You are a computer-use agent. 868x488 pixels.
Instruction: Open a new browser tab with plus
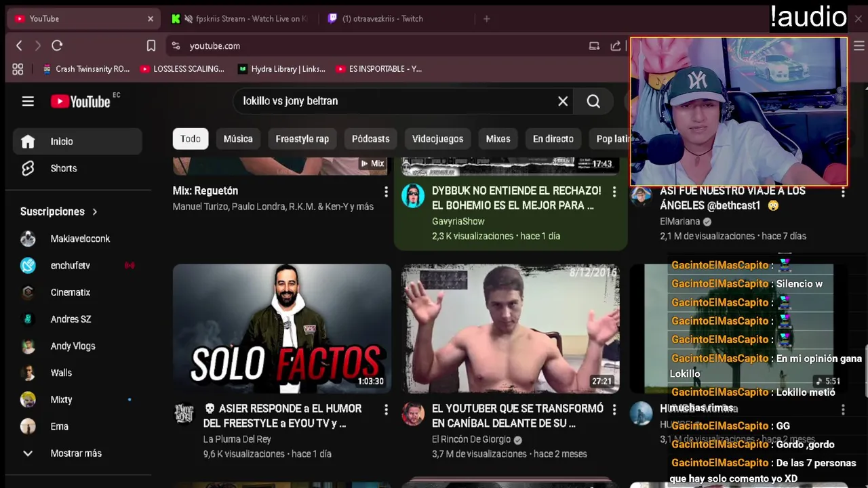486,18
